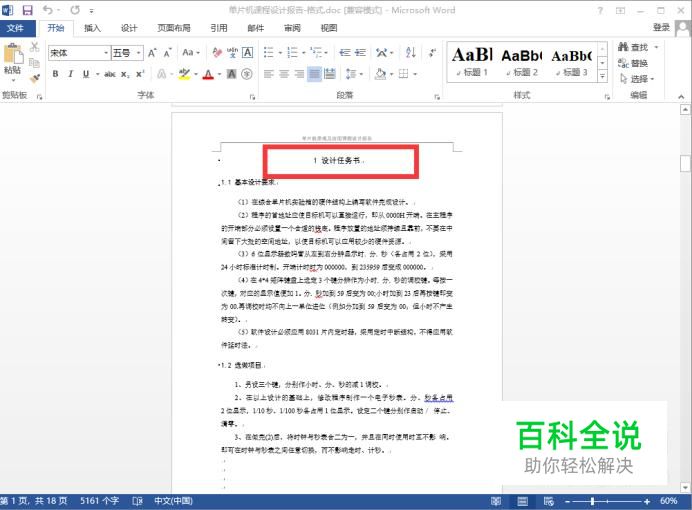Apply the 标题 2 heading style
The width and height of the screenshot is (692, 510).
522,63
